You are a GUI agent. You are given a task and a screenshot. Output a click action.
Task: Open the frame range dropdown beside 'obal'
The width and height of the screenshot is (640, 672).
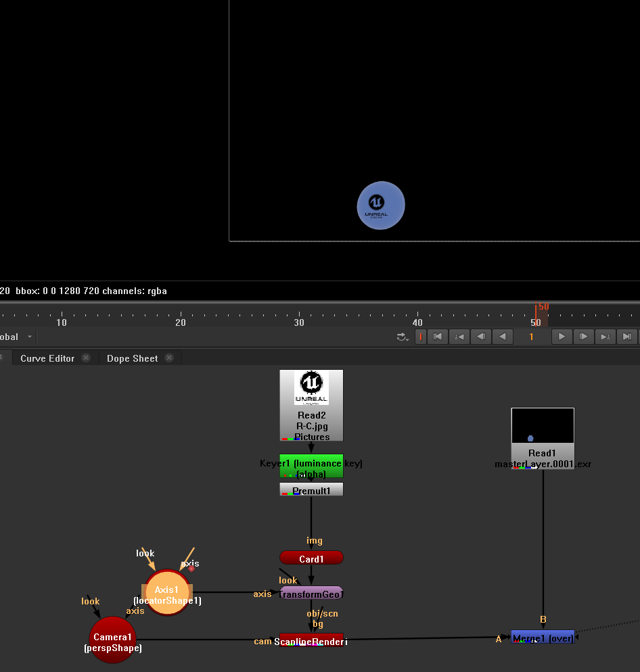click(30, 337)
